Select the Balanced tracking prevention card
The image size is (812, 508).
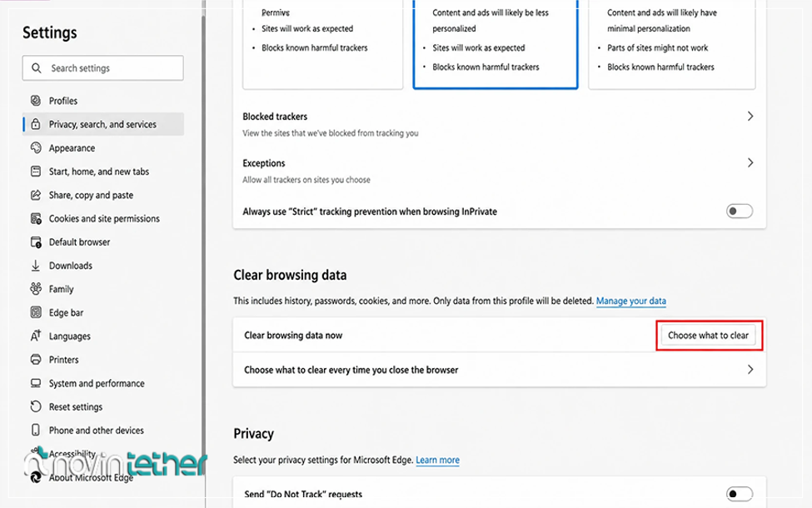pos(495,44)
